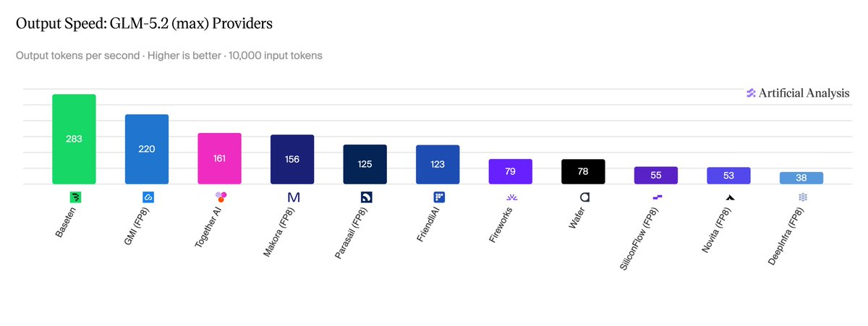Click the Fireworks purple logo icon
This screenshot has height=326, width=868.
tap(511, 197)
